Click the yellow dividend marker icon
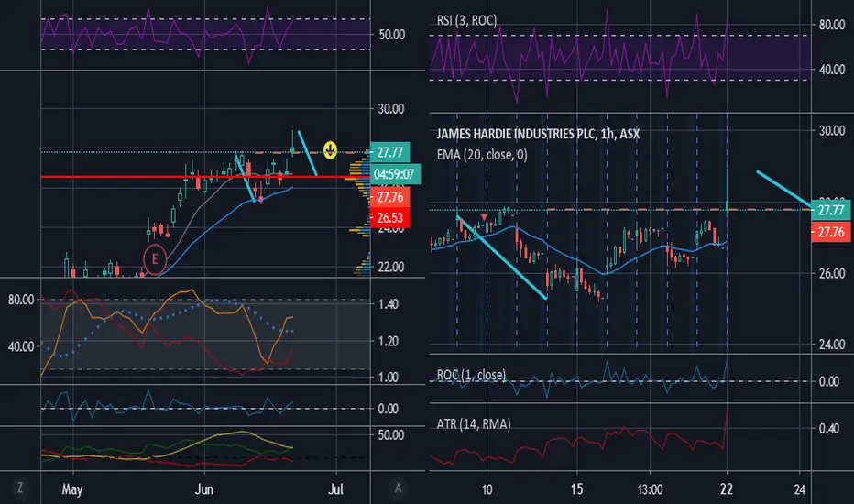This screenshot has width=854, height=504. coord(330,150)
